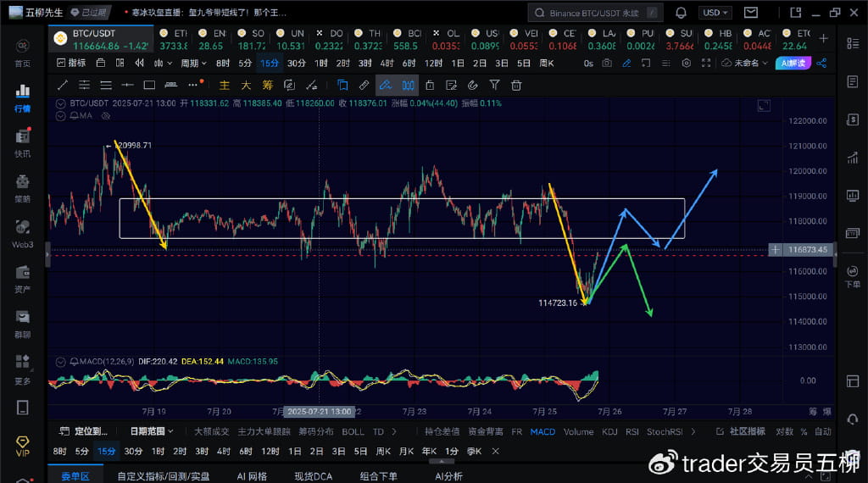Image resolution: width=868 pixels, height=483 pixels.
Task: Open Web3 section in left sidebar
Action: [x=23, y=234]
